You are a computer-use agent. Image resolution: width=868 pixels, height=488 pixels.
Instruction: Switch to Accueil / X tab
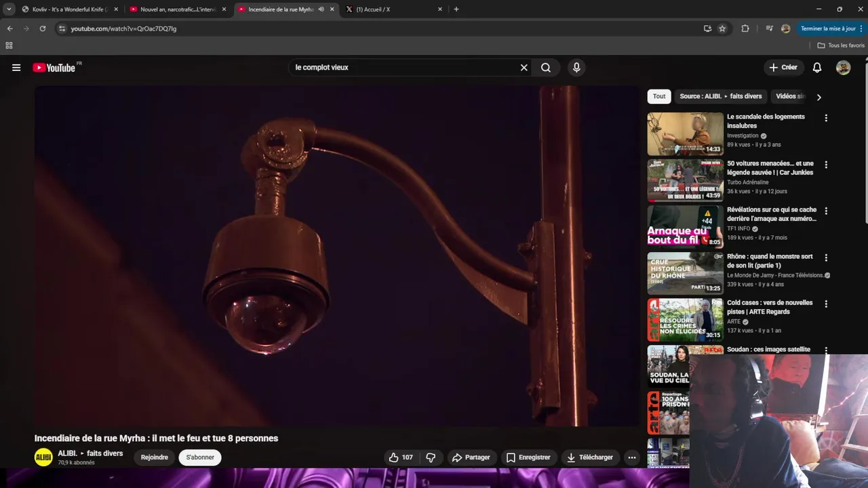tap(393, 9)
